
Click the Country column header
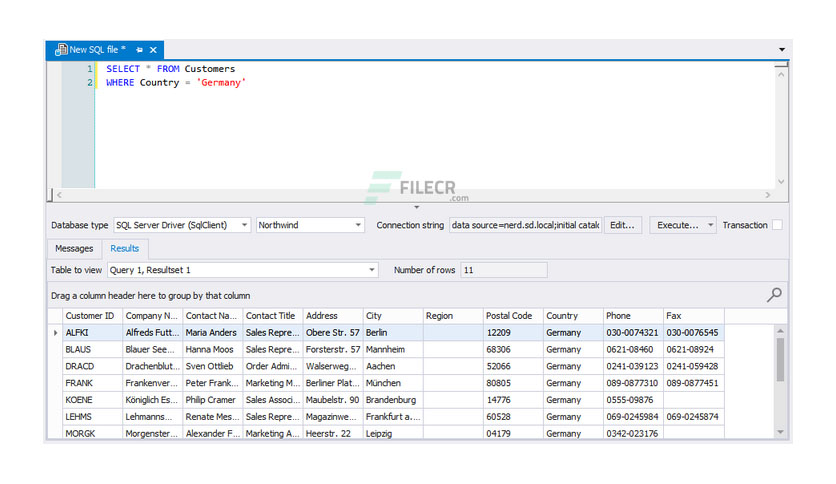pos(573,316)
